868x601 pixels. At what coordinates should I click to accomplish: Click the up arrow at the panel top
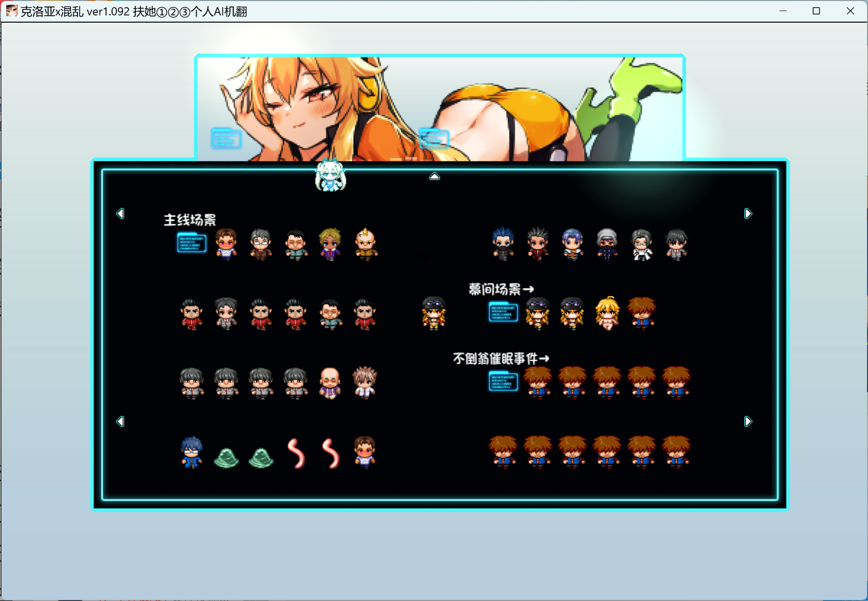coord(434,176)
